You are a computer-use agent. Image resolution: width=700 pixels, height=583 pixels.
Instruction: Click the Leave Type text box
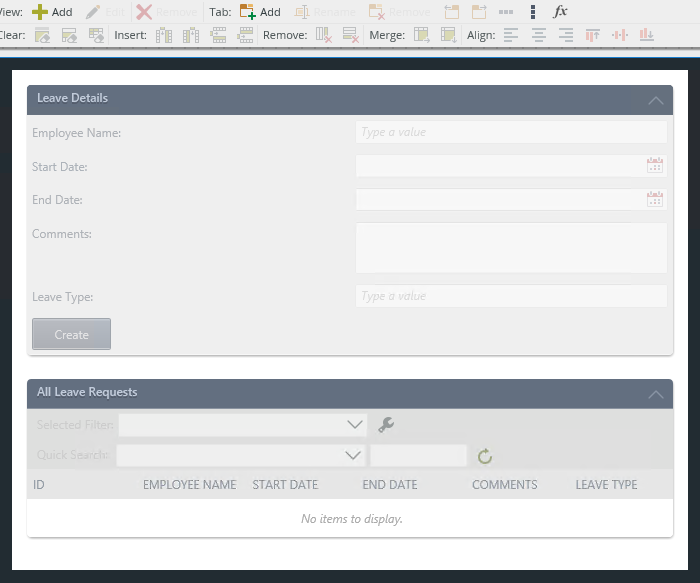(511, 296)
